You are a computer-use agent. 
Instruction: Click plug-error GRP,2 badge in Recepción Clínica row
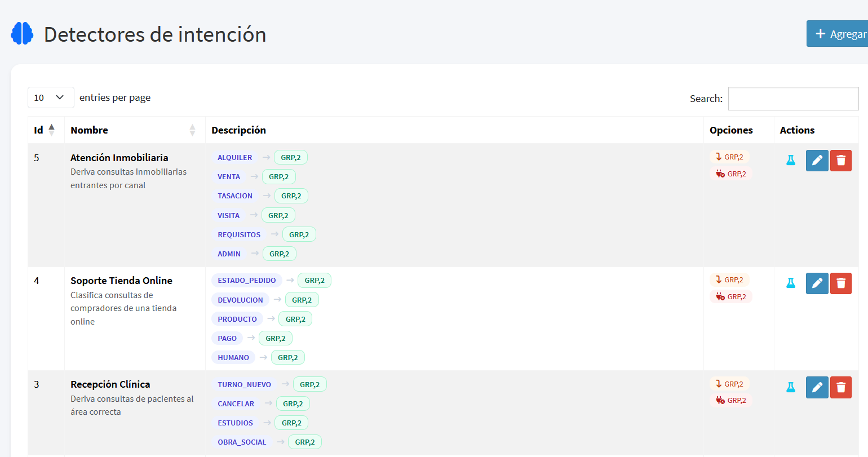(x=731, y=400)
